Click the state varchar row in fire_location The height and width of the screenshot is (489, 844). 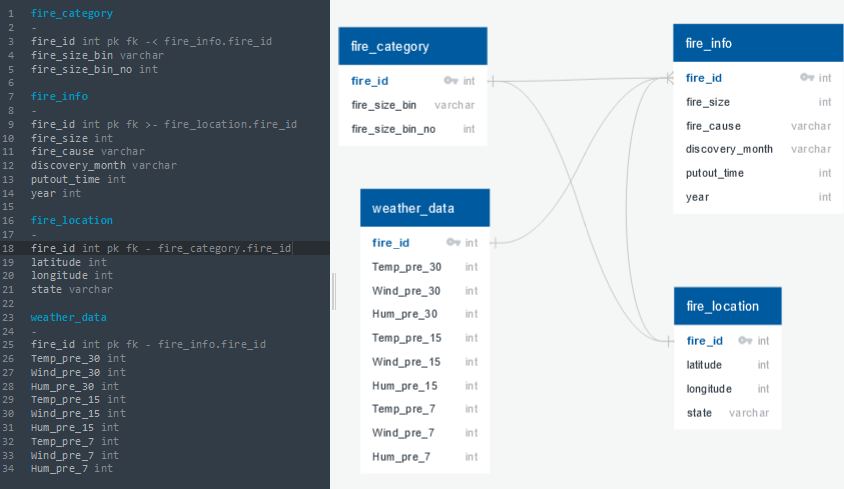(727, 413)
